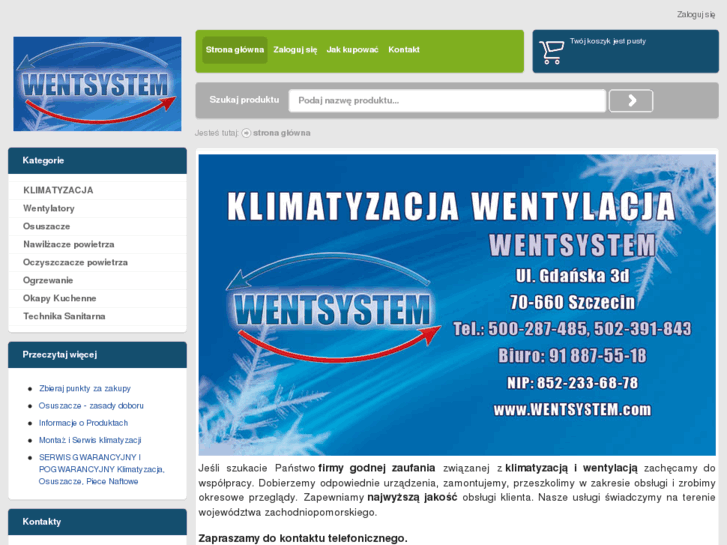Open the shopping cart icon
727x545 pixels.
point(551,52)
